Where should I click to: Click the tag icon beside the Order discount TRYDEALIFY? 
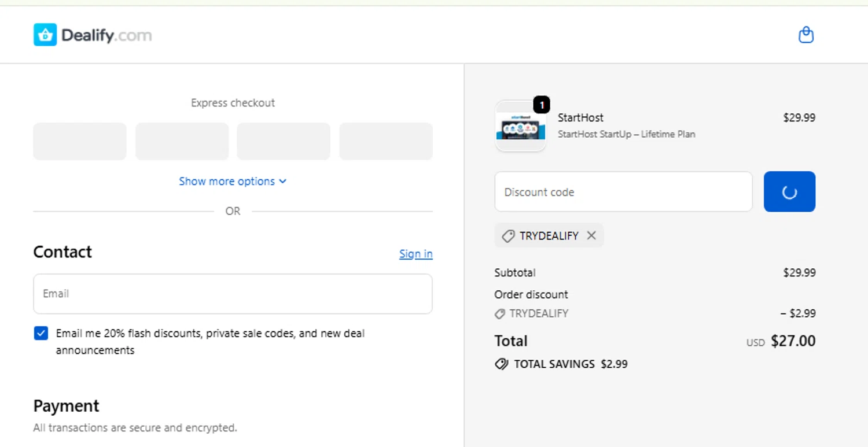[x=500, y=313]
